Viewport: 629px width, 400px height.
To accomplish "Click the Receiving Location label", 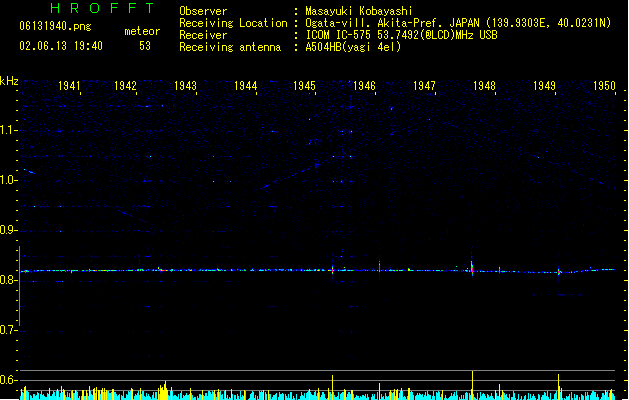I will 233,23.
